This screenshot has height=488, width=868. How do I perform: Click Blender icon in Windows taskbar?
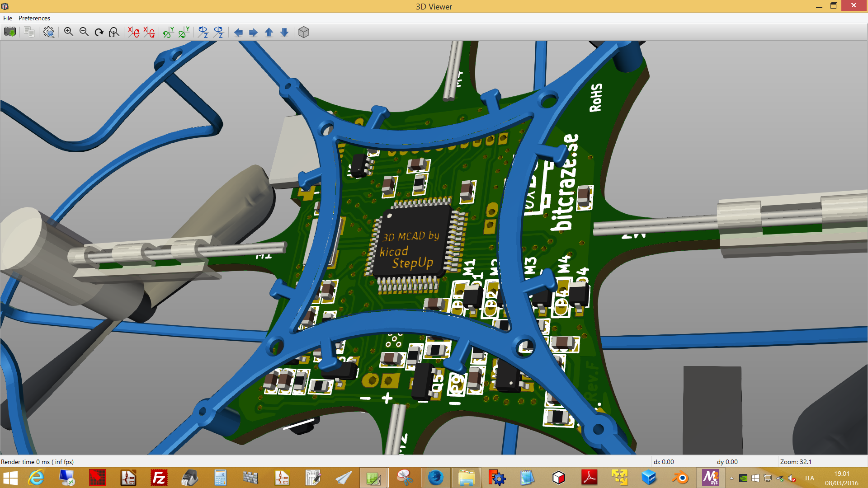coord(680,478)
